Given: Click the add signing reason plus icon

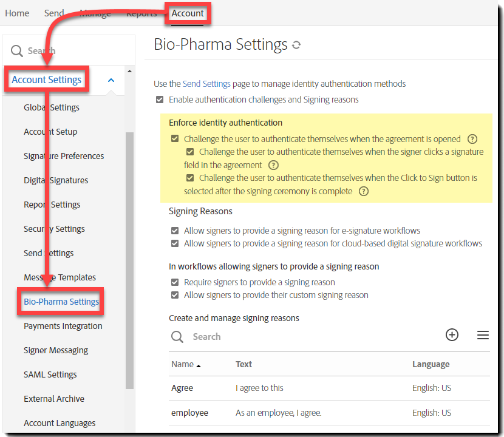Looking at the screenshot, I should 452,335.
